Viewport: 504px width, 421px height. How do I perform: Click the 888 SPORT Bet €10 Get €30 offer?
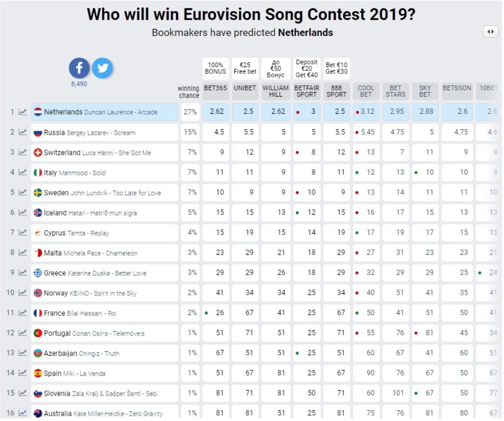tap(336, 68)
